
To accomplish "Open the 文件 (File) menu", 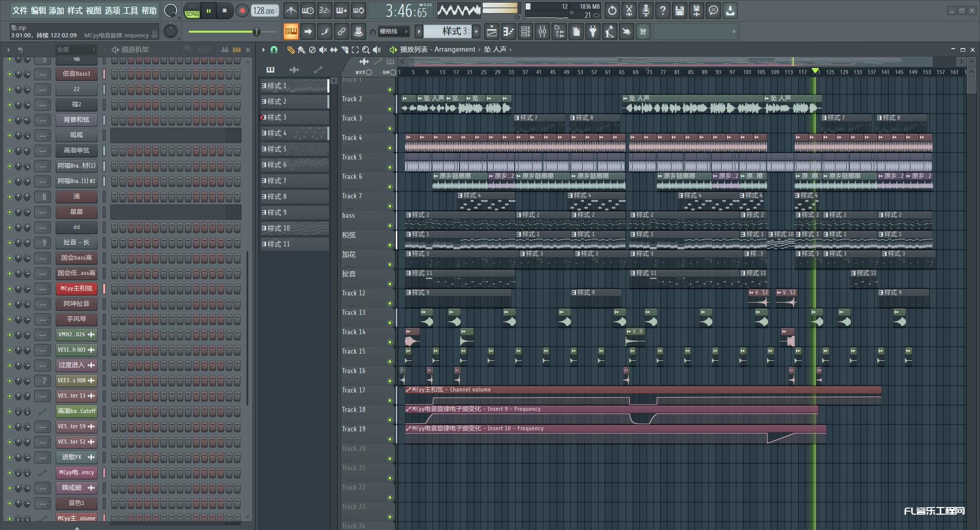I will (x=19, y=10).
